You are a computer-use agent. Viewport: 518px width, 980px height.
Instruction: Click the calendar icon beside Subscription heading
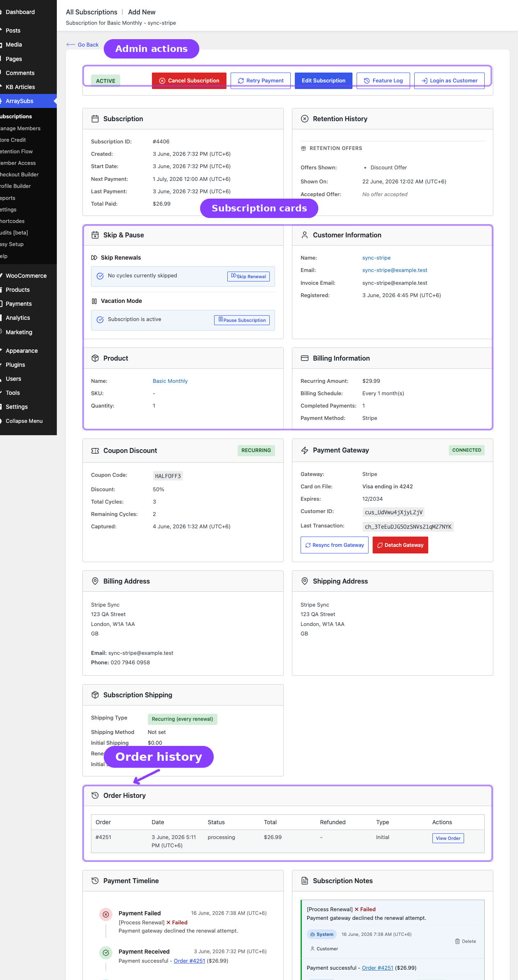click(95, 119)
